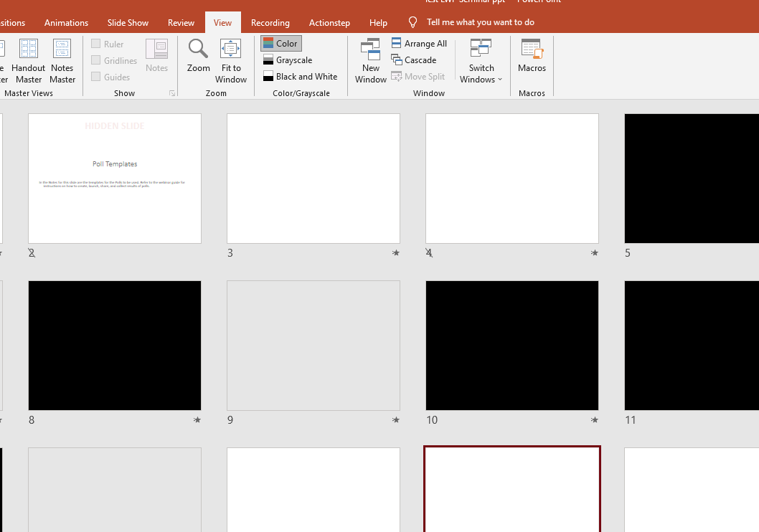The height and width of the screenshot is (532, 759).
Task: Click the Move Split option
Action: [x=418, y=77]
